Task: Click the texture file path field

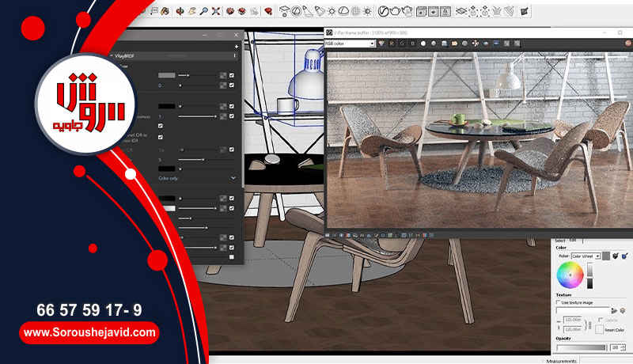Action: click(583, 311)
